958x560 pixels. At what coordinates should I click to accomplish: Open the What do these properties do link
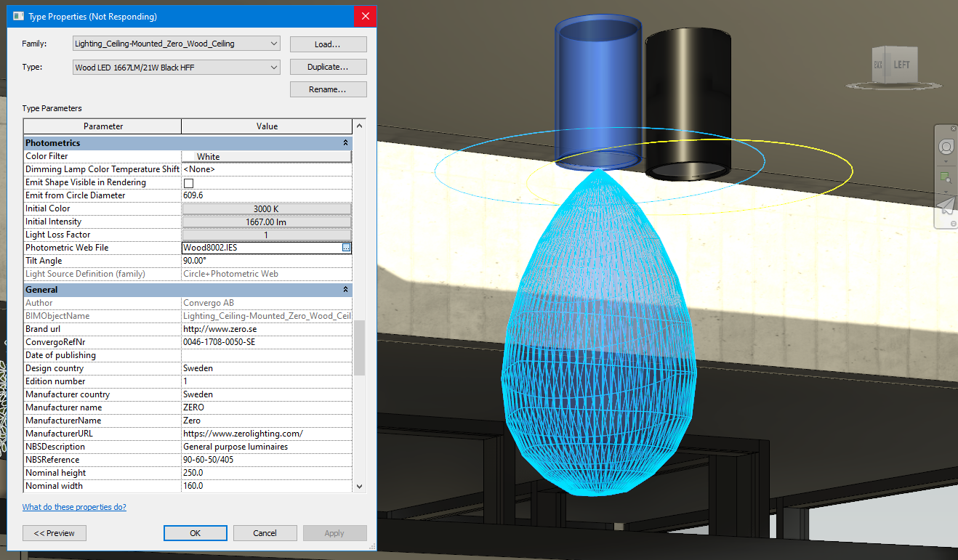(x=73, y=506)
